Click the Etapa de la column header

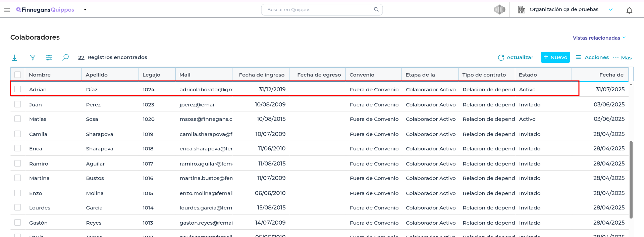click(430, 75)
